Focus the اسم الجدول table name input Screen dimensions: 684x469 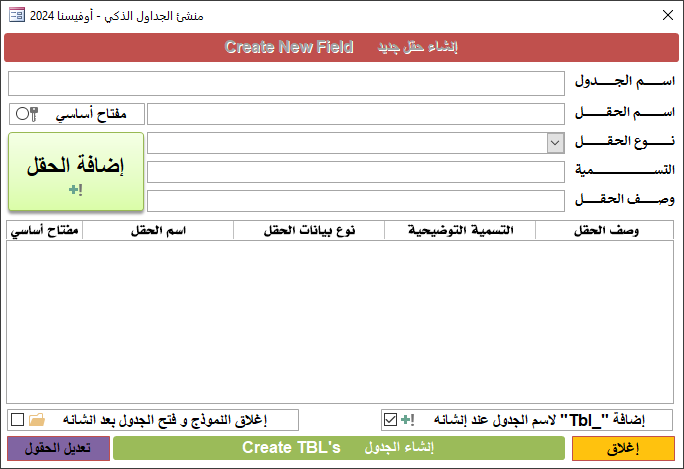286,83
